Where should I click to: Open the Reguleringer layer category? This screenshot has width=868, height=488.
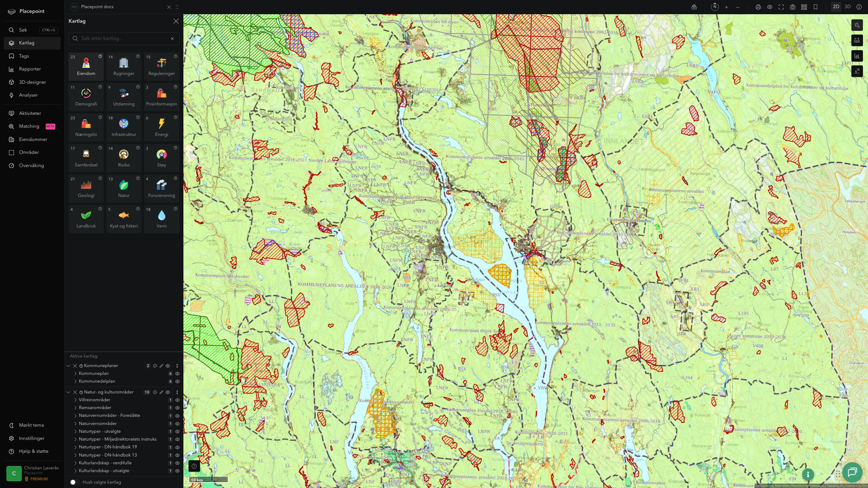pos(161,66)
